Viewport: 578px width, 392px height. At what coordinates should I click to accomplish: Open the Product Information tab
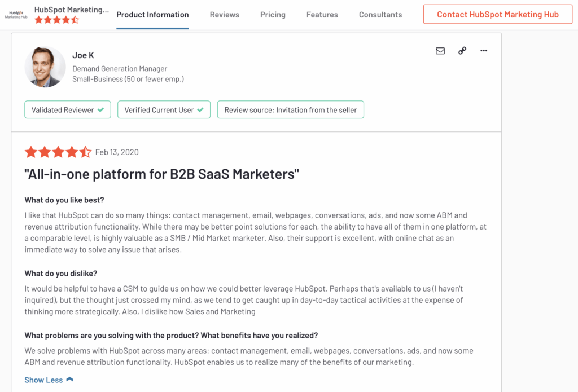point(152,15)
